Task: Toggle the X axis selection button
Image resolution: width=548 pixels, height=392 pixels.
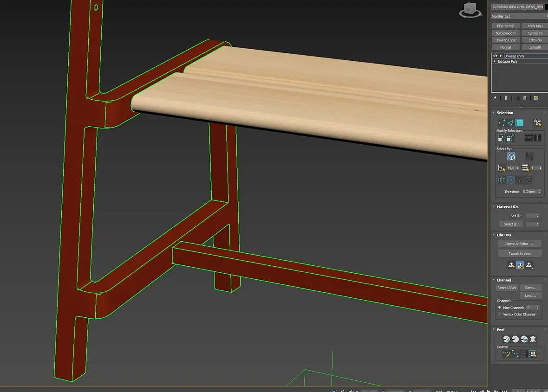Action: (510, 180)
